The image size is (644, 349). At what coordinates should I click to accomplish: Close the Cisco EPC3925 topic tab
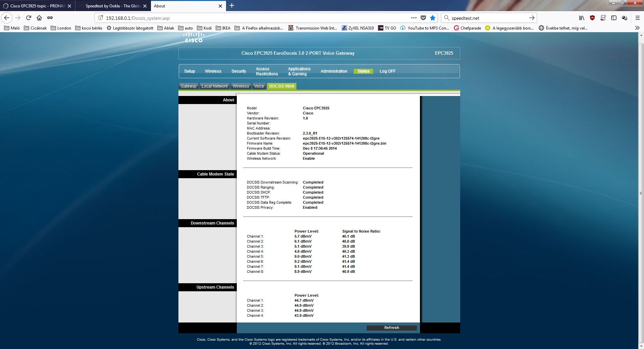click(69, 6)
